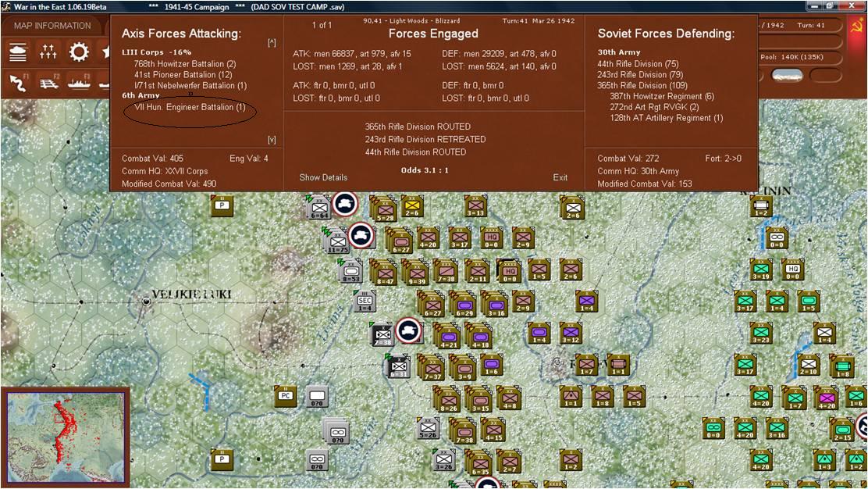Select 768th Howitzer Battalion (2)

point(185,64)
